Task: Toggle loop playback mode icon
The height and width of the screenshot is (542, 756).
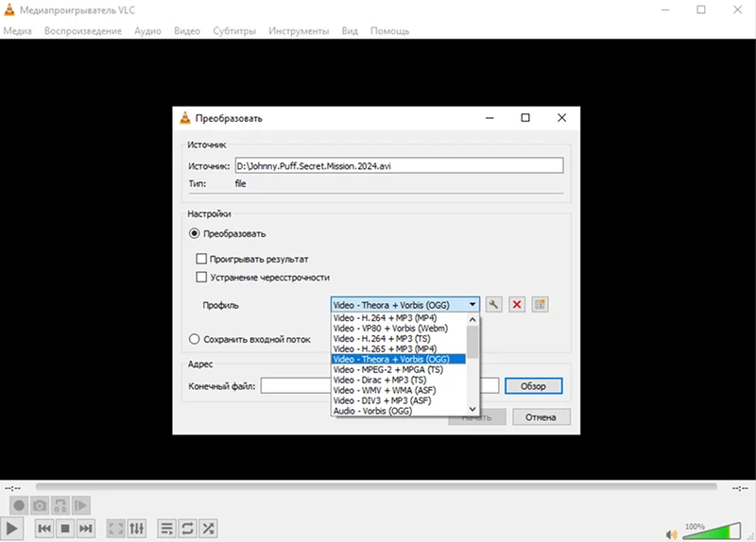Action: (187, 529)
